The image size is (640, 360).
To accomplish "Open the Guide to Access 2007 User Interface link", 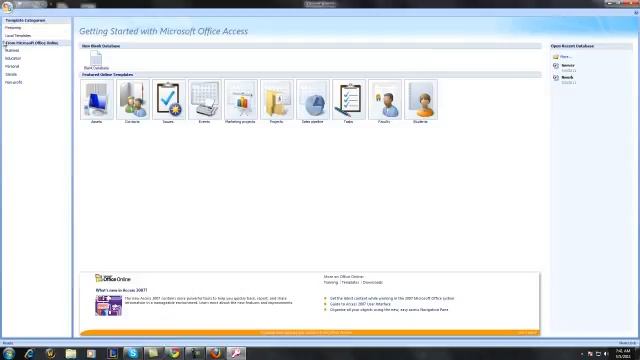I will pyautogui.click(x=360, y=304).
